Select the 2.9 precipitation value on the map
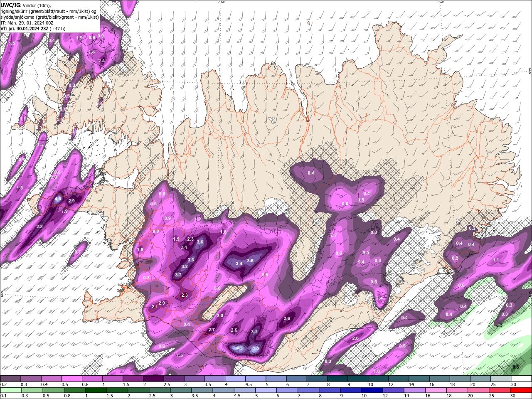 click(71, 201)
